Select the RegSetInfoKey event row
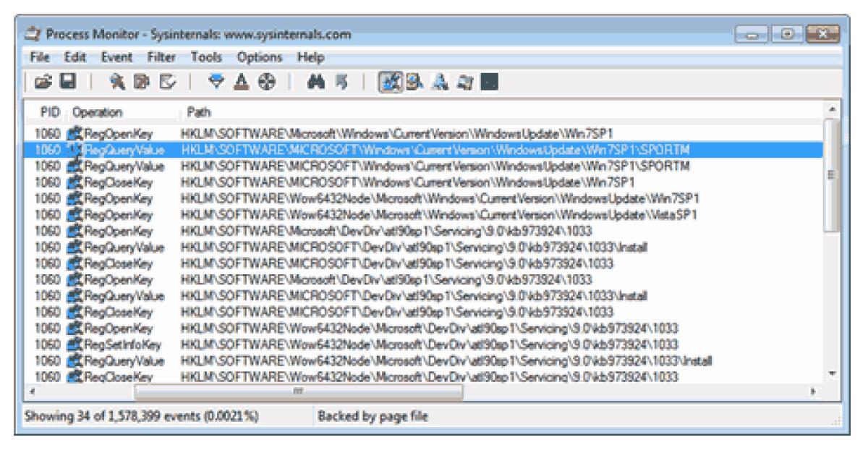Viewport: 868px width, 453px height. (423, 344)
